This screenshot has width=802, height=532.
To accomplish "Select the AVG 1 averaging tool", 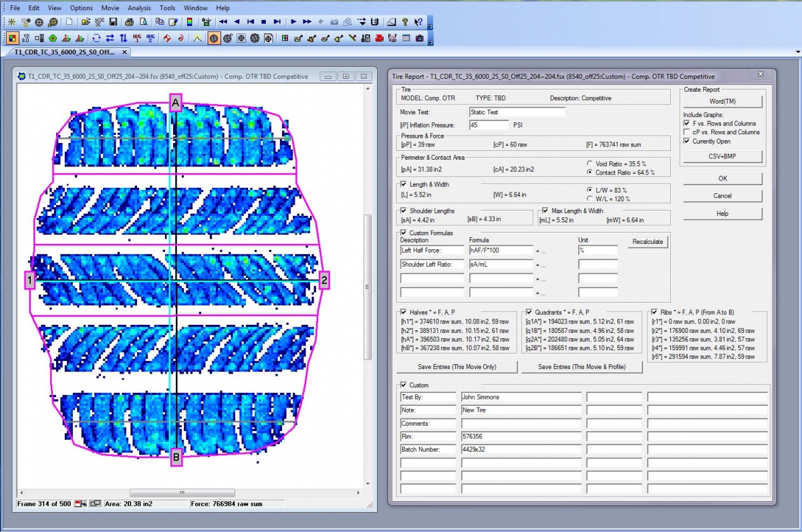I will pyautogui.click(x=136, y=38).
